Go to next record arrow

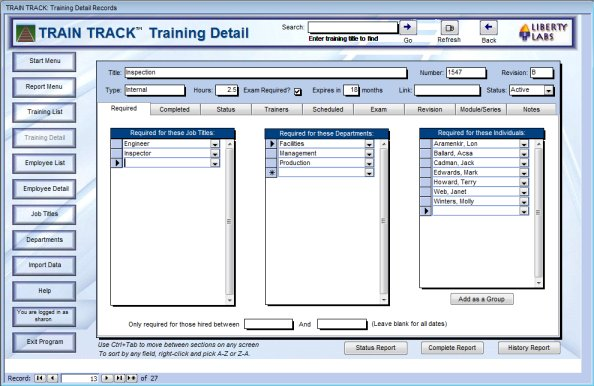[107, 378]
